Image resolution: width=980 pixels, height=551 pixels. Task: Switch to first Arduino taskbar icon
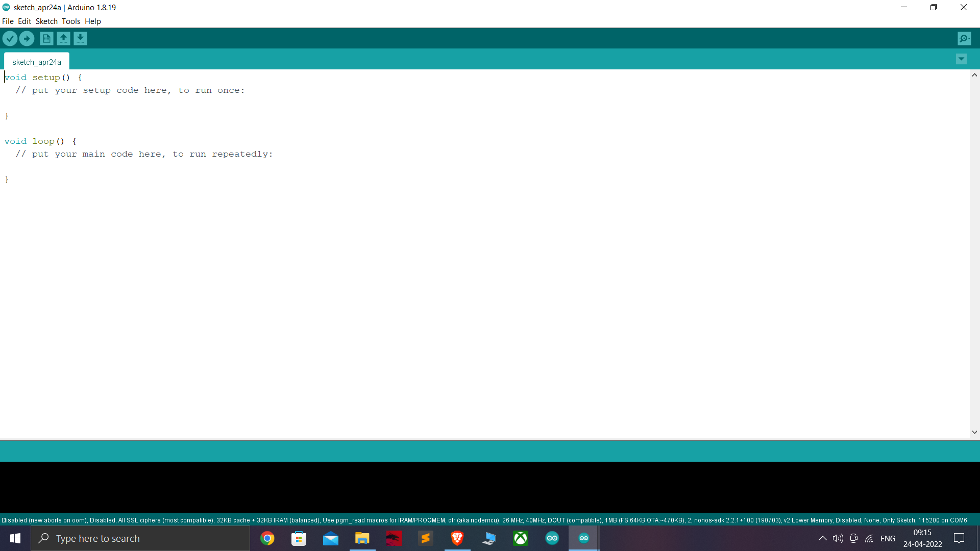click(552, 538)
